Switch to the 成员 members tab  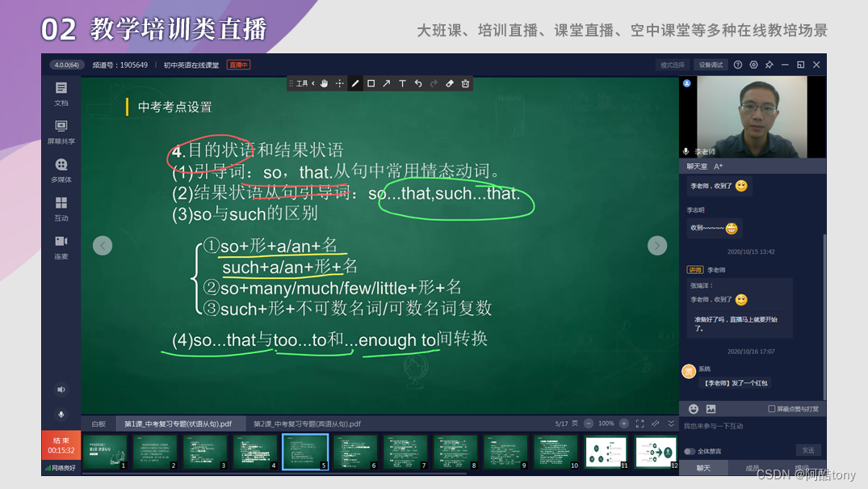point(752,468)
